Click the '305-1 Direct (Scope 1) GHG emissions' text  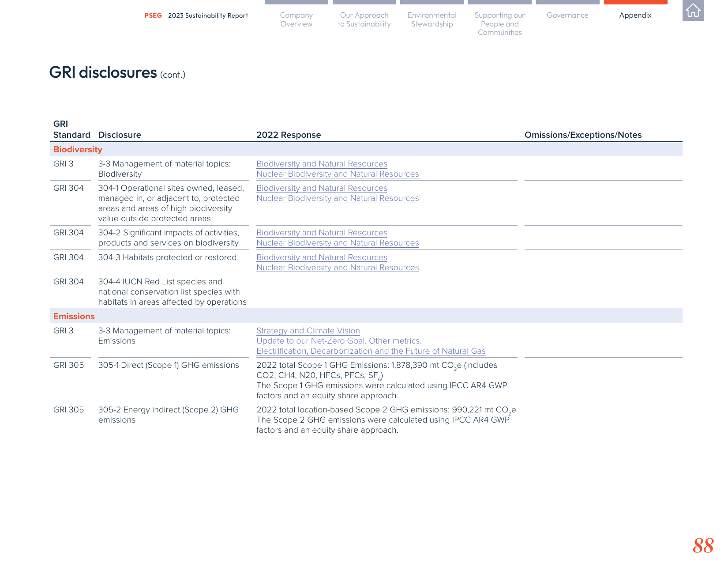tap(169, 365)
